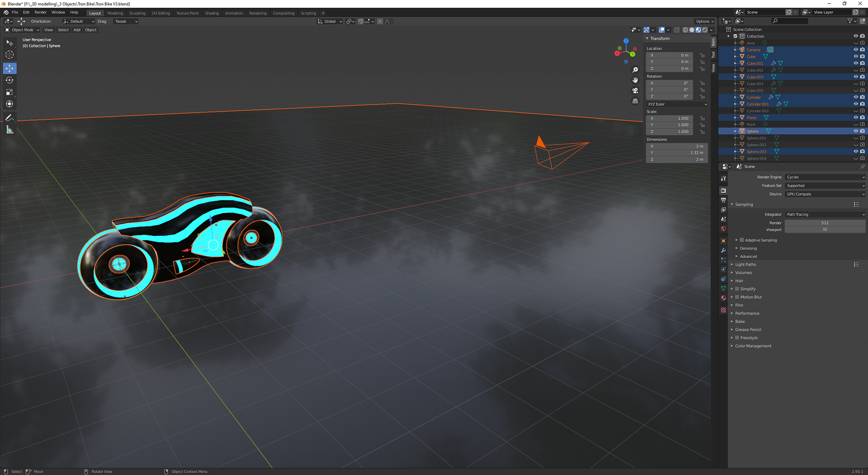Open the outliner filter funnel button
The width and height of the screenshot is (868, 475).
pos(850,21)
